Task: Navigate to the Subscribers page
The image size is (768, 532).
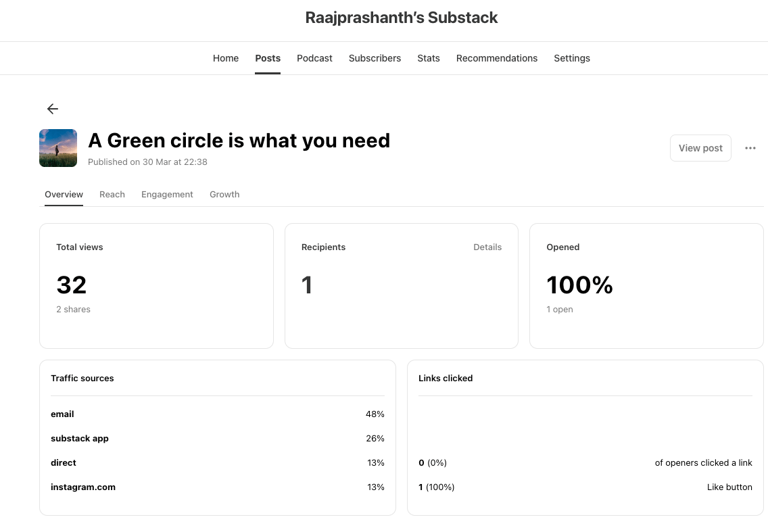Action: tap(375, 58)
